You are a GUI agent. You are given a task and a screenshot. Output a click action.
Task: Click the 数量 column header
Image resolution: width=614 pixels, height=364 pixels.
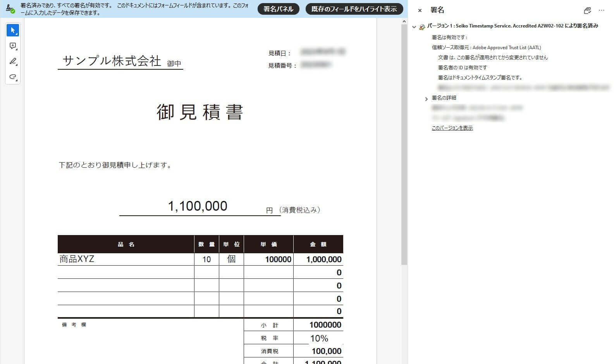pos(206,244)
